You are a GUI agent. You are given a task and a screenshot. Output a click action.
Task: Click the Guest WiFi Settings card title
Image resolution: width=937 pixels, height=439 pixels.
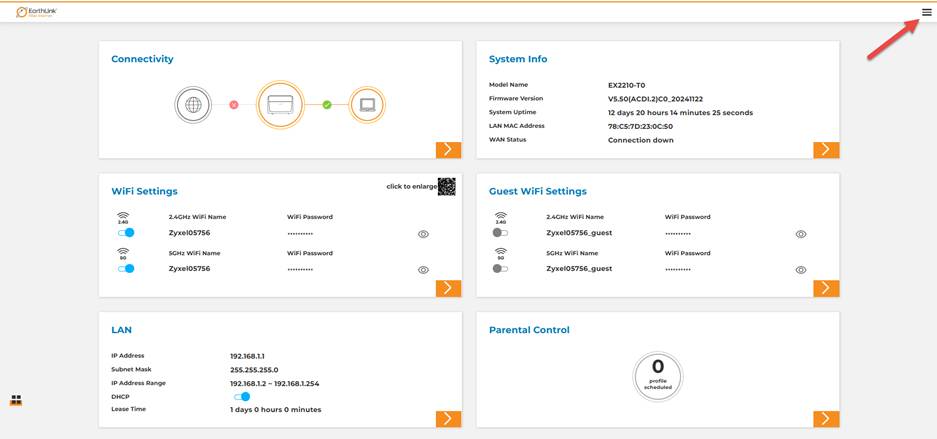[538, 192]
